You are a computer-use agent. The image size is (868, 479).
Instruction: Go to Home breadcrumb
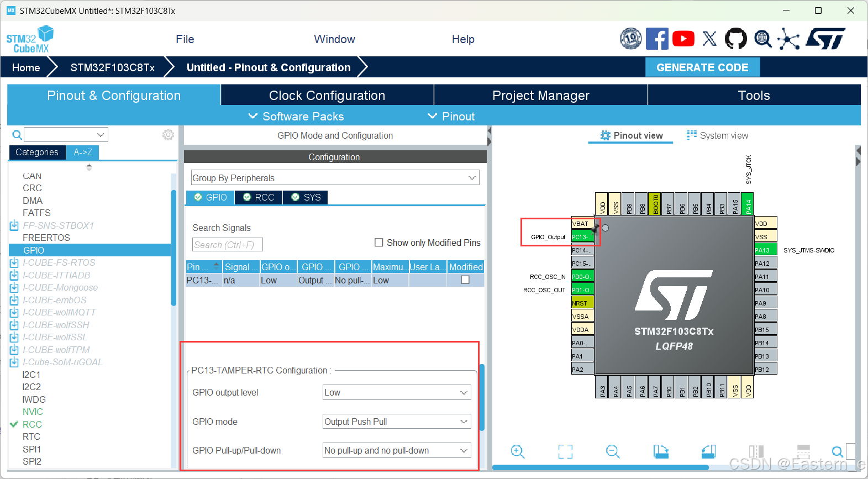point(26,67)
